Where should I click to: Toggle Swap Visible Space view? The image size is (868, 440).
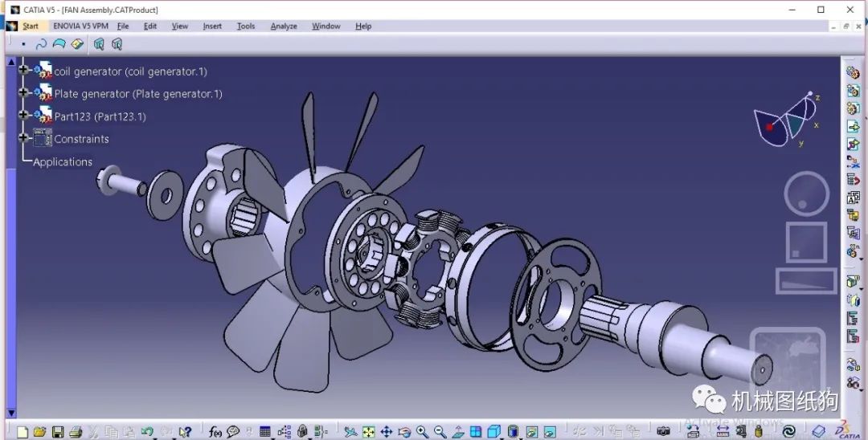(x=549, y=432)
